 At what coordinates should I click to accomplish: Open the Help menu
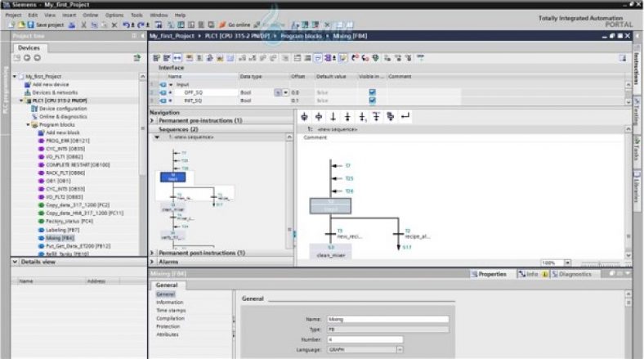(x=180, y=15)
